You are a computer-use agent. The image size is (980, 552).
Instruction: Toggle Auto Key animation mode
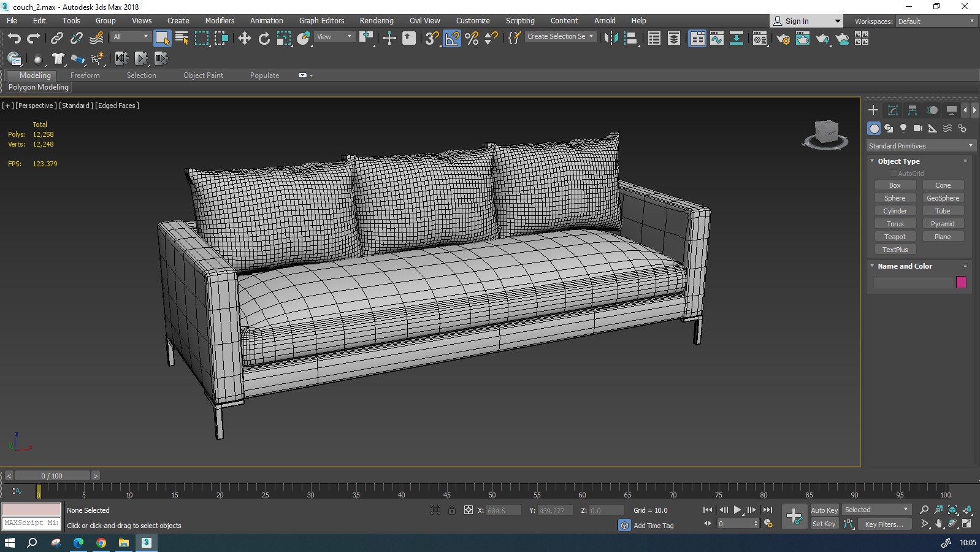(824, 510)
